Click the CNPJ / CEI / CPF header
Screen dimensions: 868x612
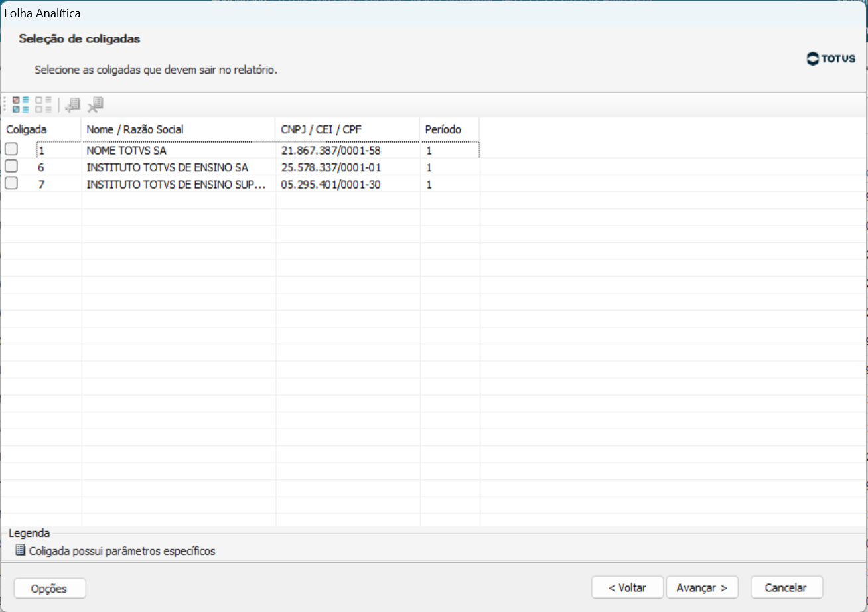[x=348, y=129]
